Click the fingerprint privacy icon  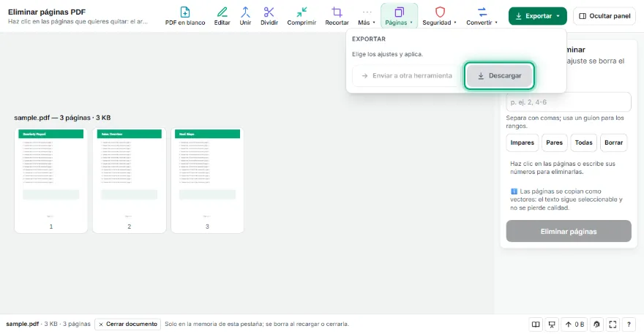click(596, 324)
